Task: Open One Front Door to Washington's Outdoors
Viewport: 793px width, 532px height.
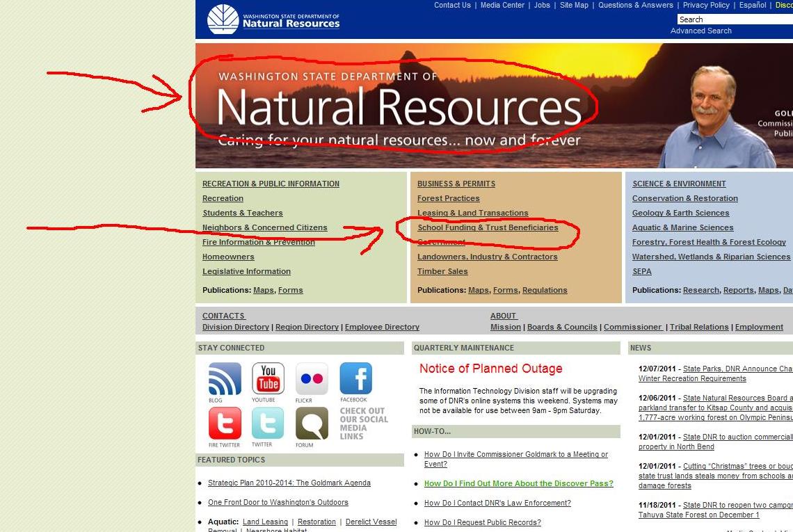Action: [278, 503]
